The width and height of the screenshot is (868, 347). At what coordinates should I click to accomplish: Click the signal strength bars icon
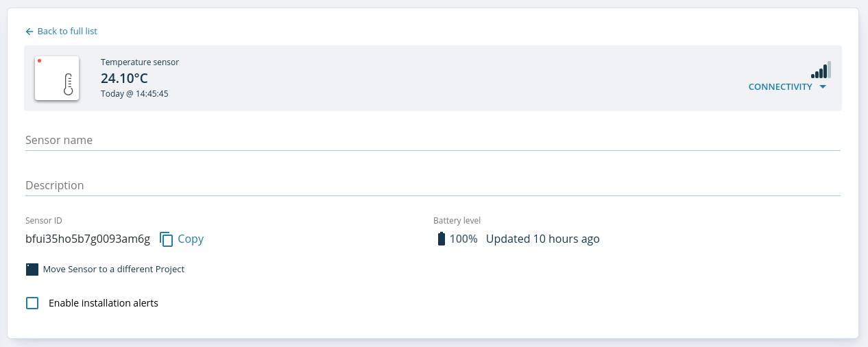pos(821,69)
